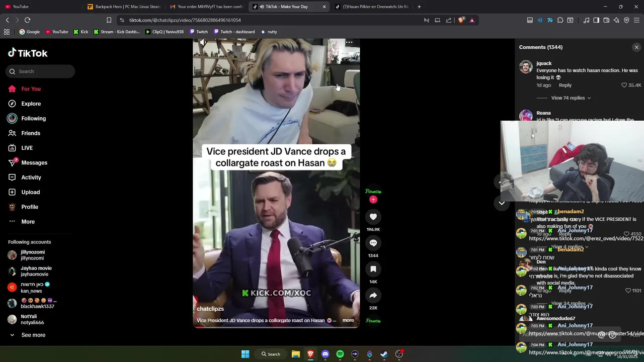This screenshot has width=644, height=362.
Task: Bookmark this page in address bar
Action: coord(109,20)
